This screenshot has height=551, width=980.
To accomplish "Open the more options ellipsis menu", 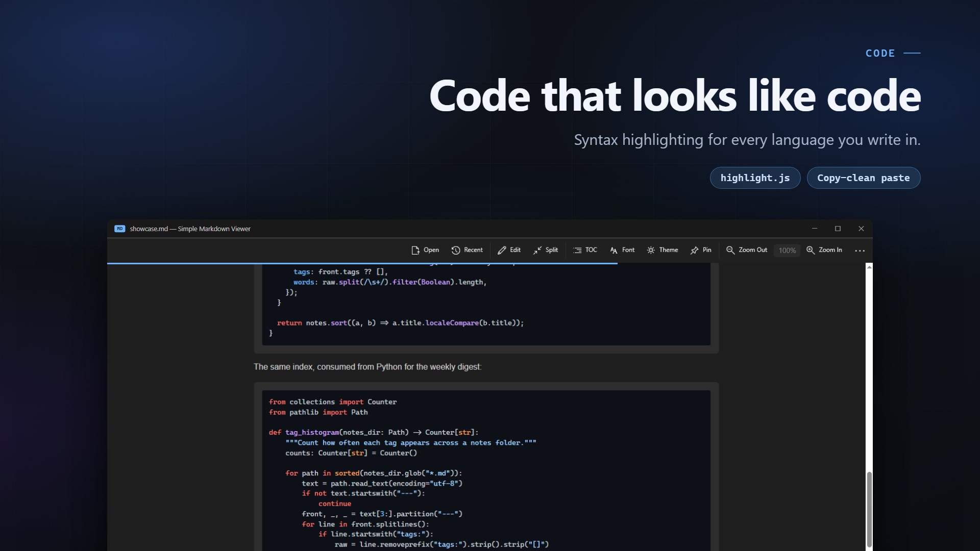I will tap(860, 251).
